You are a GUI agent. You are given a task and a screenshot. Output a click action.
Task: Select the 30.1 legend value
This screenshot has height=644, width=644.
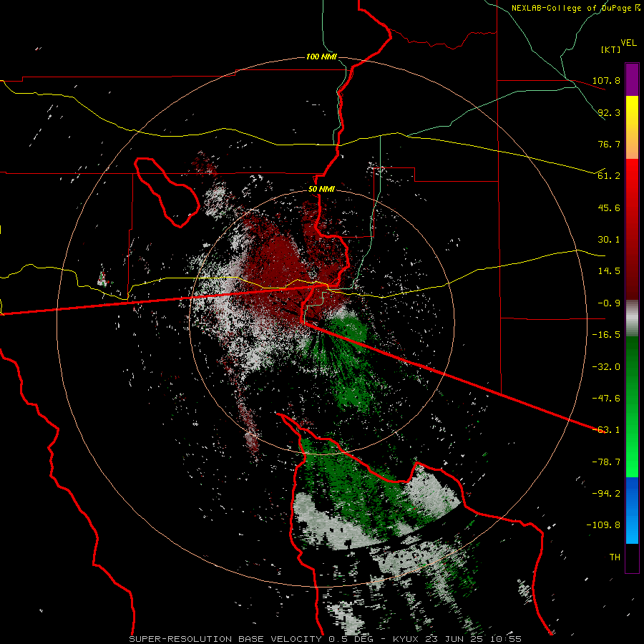pos(609,240)
